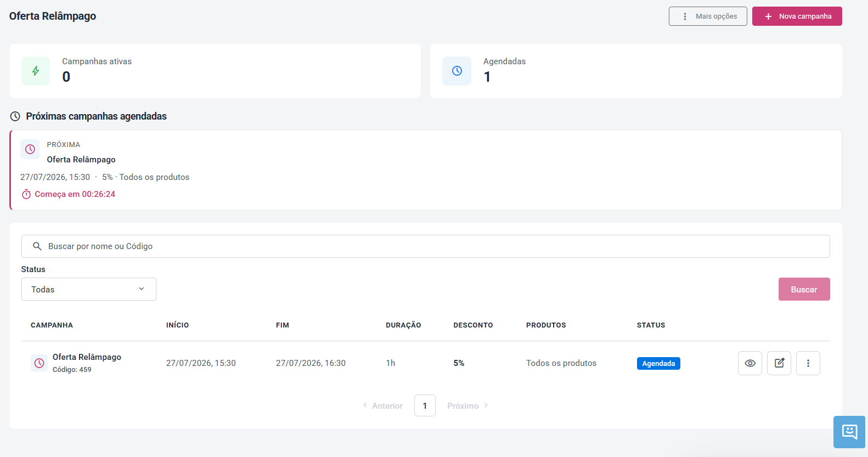Click the DURAÇÃO column header
Image resolution: width=868 pixels, height=457 pixels.
(x=403, y=325)
